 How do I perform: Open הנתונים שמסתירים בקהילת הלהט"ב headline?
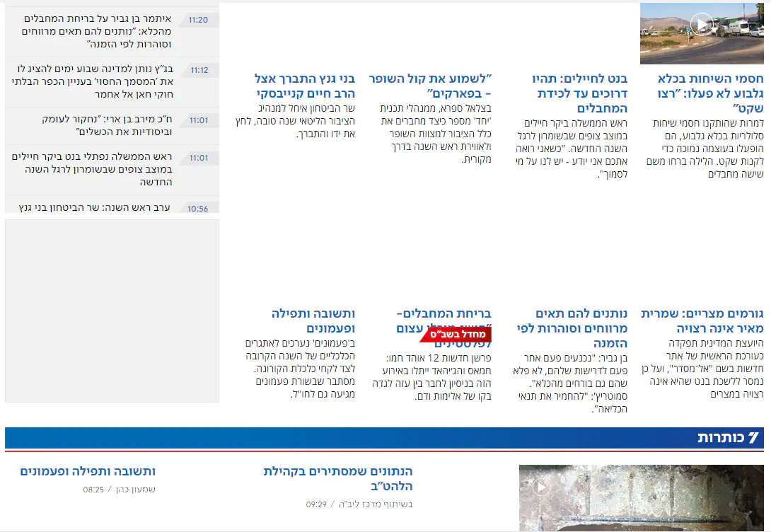click(x=337, y=478)
